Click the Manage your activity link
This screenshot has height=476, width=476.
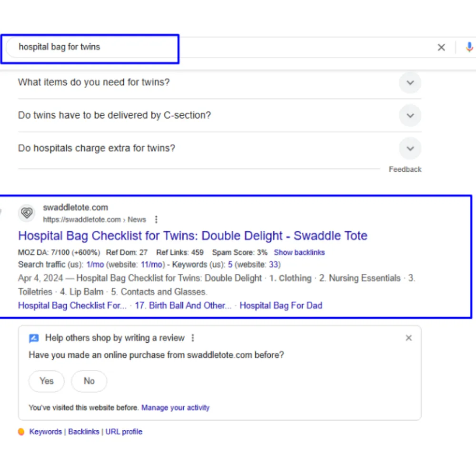tap(175, 407)
